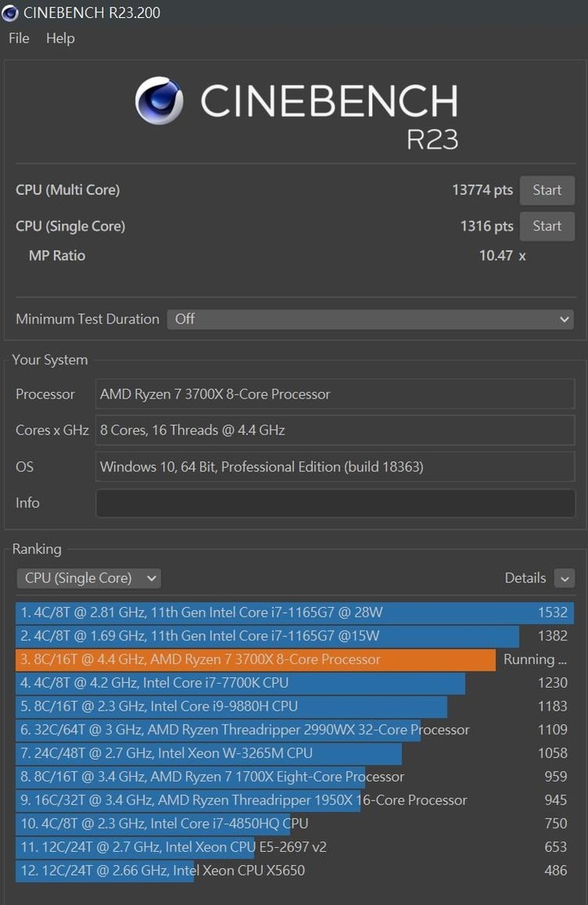This screenshot has height=905, width=588.
Task: Open the Help menu
Action: [x=60, y=38]
